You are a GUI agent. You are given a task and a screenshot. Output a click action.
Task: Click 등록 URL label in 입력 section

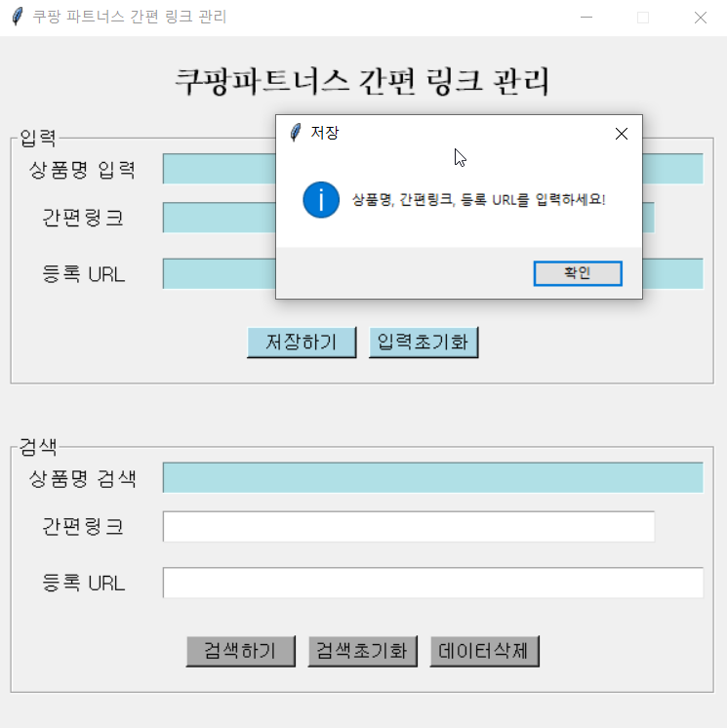[84, 274]
